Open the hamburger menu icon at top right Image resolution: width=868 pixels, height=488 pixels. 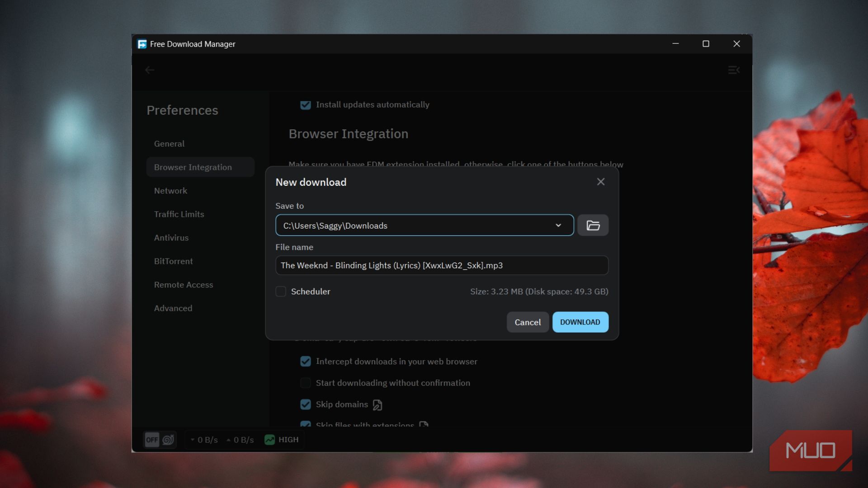click(x=734, y=70)
